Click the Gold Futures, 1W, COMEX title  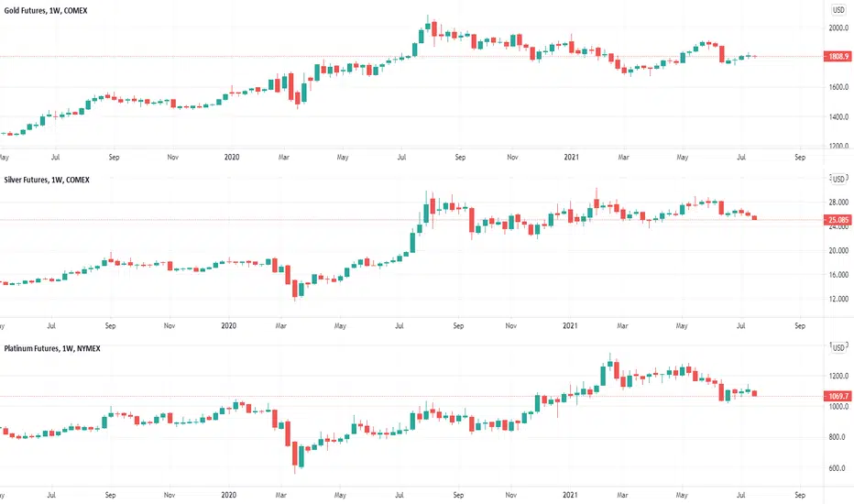click(x=46, y=10)
